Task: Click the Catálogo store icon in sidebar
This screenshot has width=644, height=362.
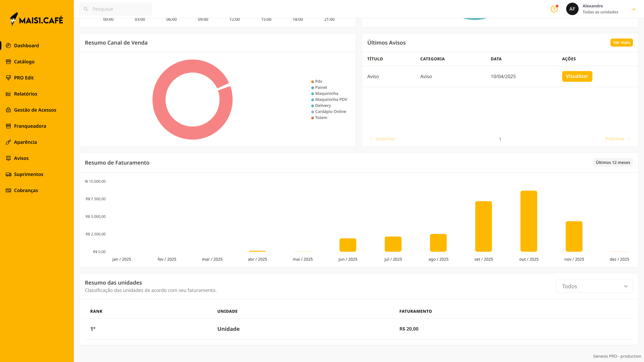Action: coord(8,62)
